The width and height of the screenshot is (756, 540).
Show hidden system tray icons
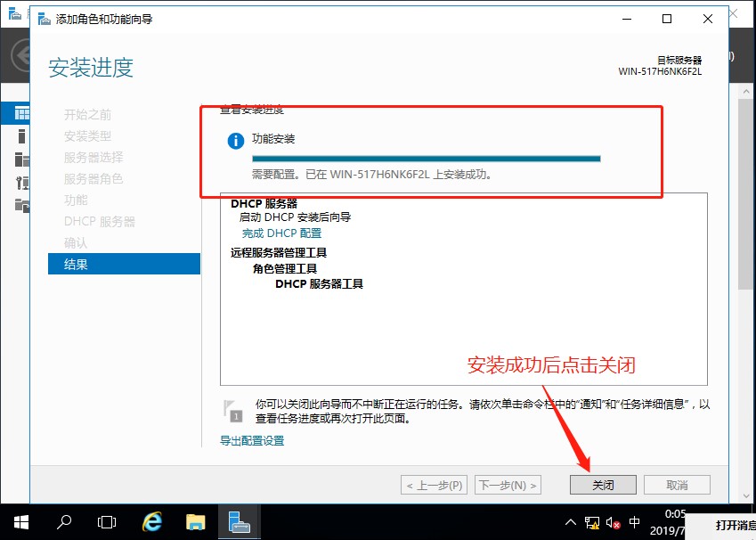(x=571, y=522)
